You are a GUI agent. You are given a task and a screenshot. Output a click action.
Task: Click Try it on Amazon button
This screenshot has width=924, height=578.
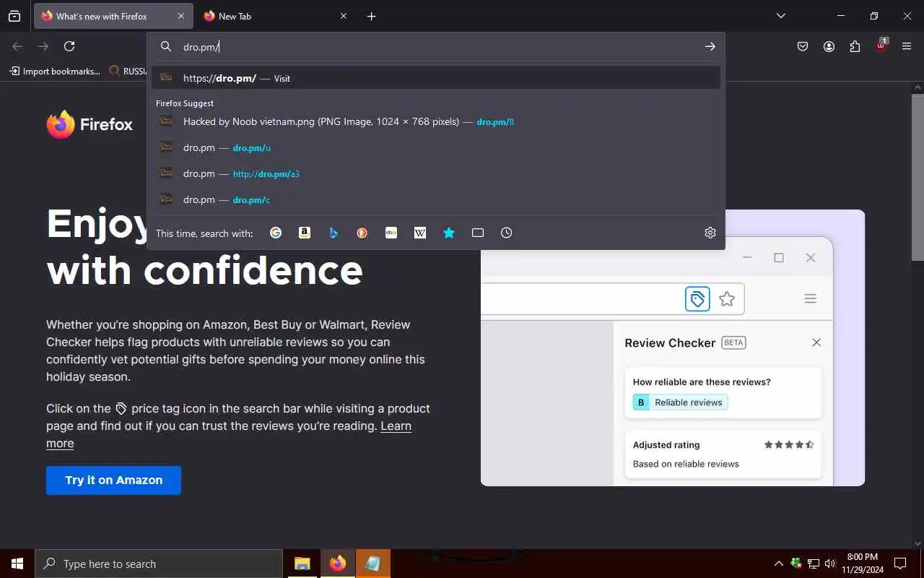click(113, 480)
